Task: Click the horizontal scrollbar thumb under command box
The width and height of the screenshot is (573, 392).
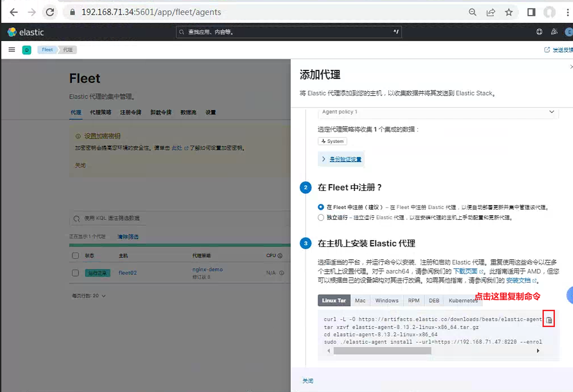Action: (383, 350)
